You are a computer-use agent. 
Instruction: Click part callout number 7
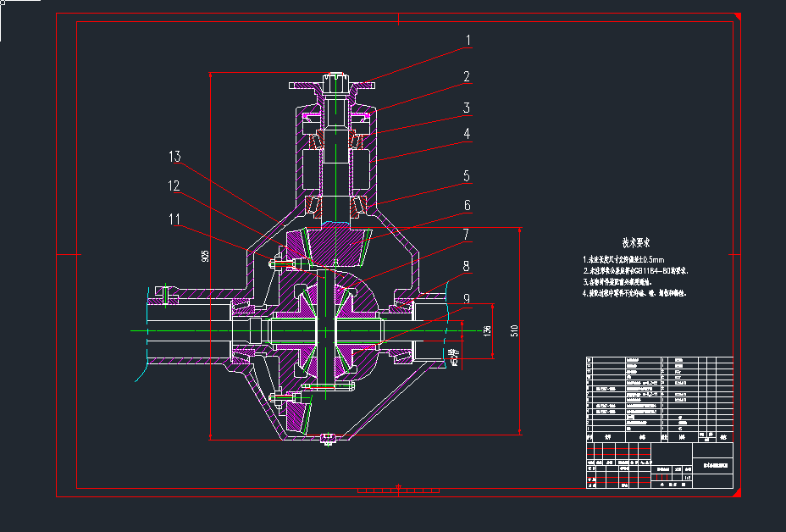point(467,233)
